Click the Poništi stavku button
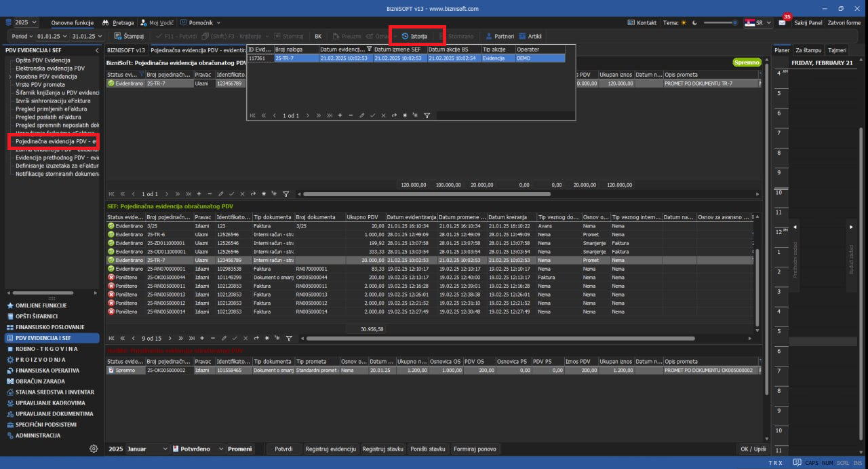Image resolution: width=868 pixels, height=469 pixels. [428, 449]
